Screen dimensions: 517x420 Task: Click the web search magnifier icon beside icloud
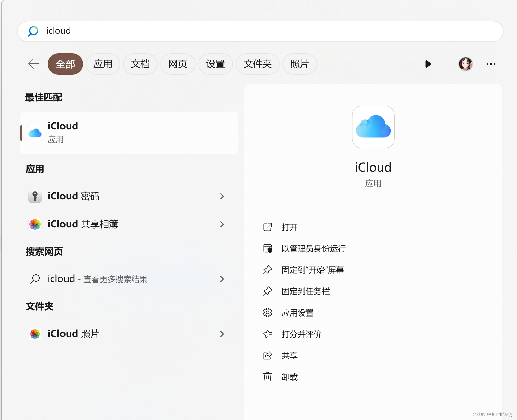35,279
